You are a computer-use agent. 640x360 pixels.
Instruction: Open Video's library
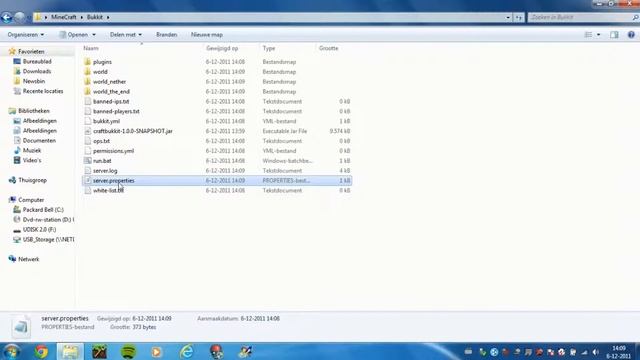[x=32, y=160]
